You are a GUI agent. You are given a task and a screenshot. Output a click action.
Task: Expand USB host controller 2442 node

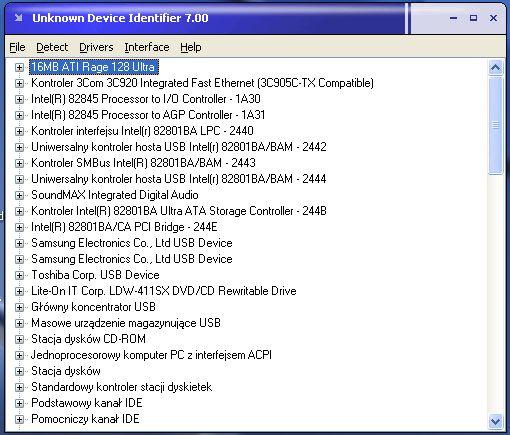pos(19,147)
